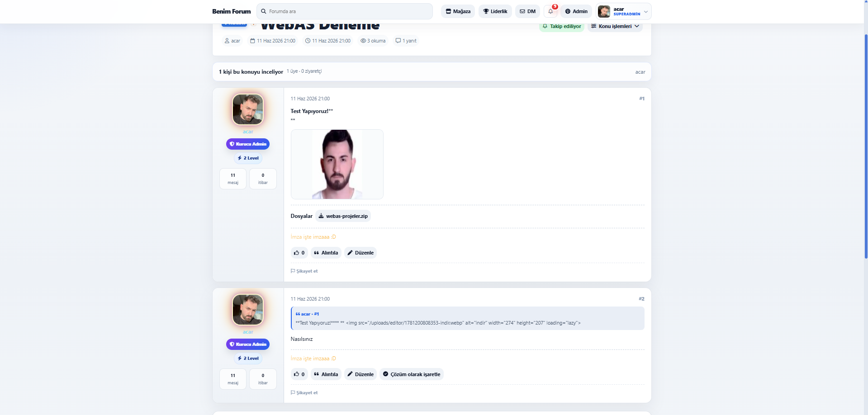The height and width of the screenshot is (415, 868).
Task: Open DM messages
Action: pyautogui.click(x=527, y=11)
